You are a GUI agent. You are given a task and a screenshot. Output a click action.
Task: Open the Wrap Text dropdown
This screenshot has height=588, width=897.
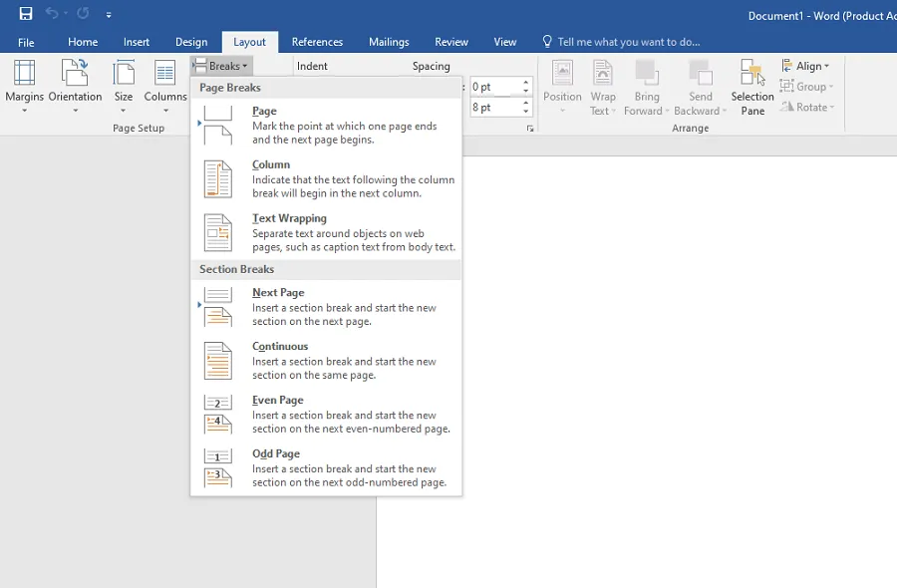pyautogui.click(x=603, y=87)
